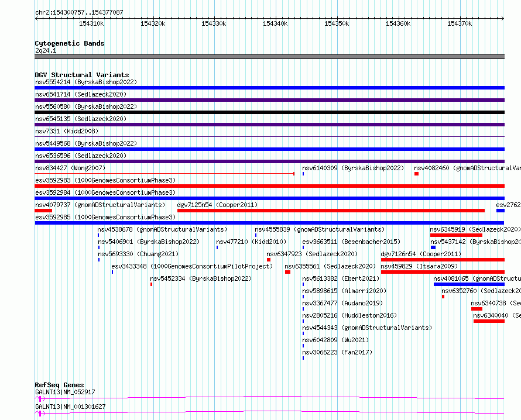
Task: Click the nsv6345919 (Sedlazeck2020) label
Action: point(475,229)
